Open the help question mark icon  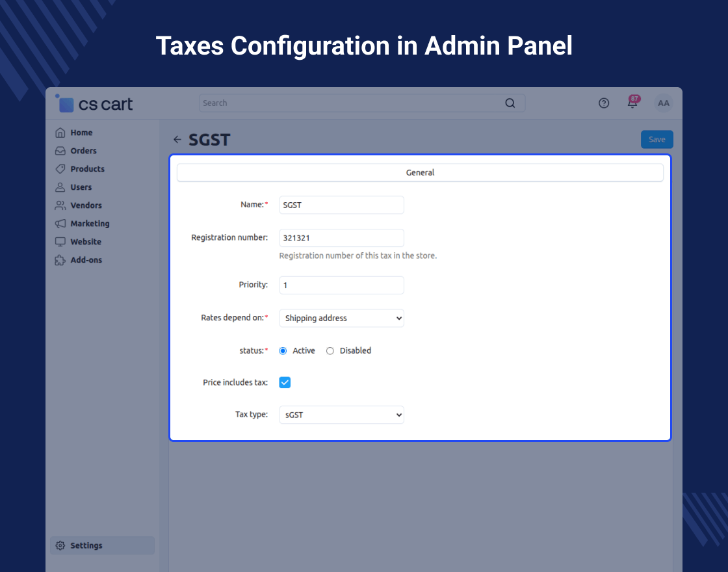(604, 103)
